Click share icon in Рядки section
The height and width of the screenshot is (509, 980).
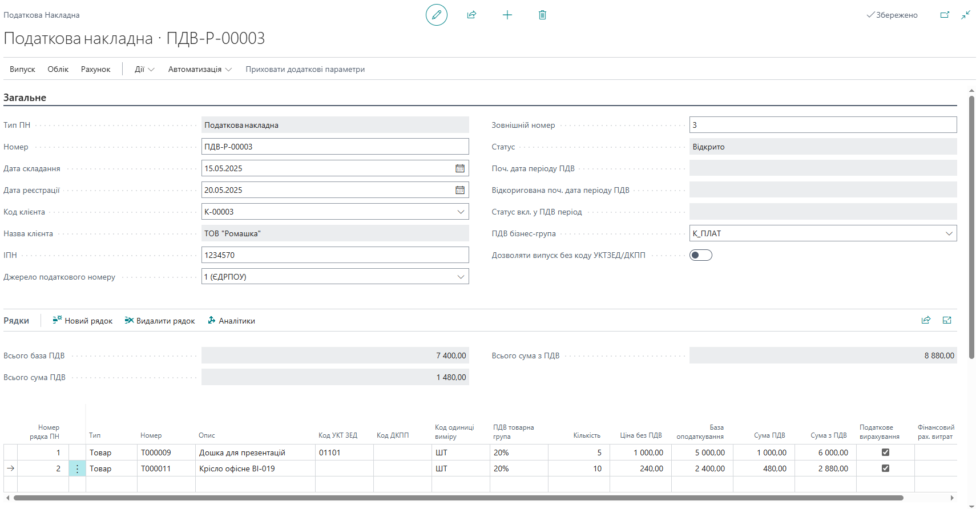[x=926, y=320]
